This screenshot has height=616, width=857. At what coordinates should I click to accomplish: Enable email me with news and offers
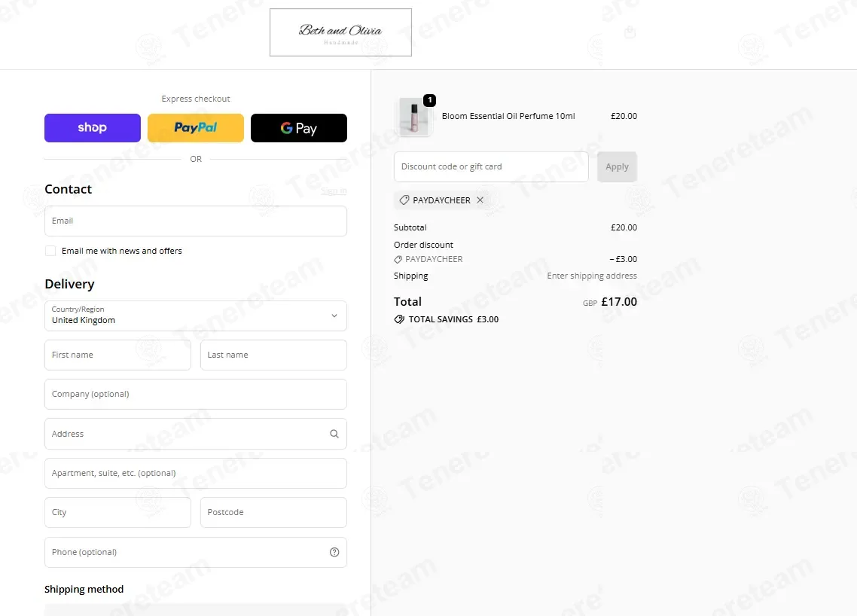coord(50,251)
